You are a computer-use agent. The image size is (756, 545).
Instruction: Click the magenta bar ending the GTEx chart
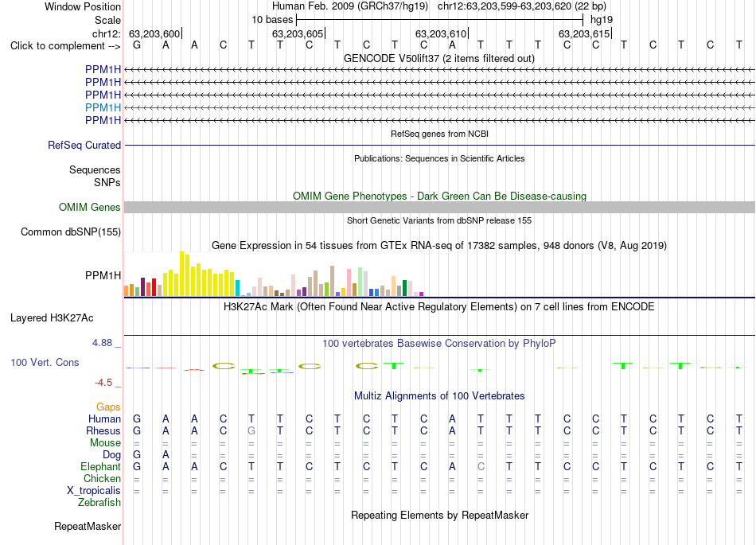click(422, 294)
